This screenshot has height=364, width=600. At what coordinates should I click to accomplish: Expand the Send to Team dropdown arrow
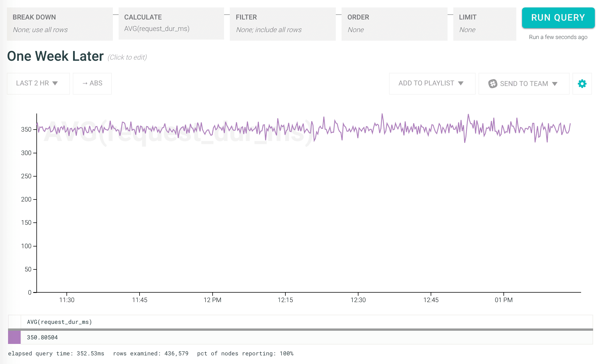(555, 84)
